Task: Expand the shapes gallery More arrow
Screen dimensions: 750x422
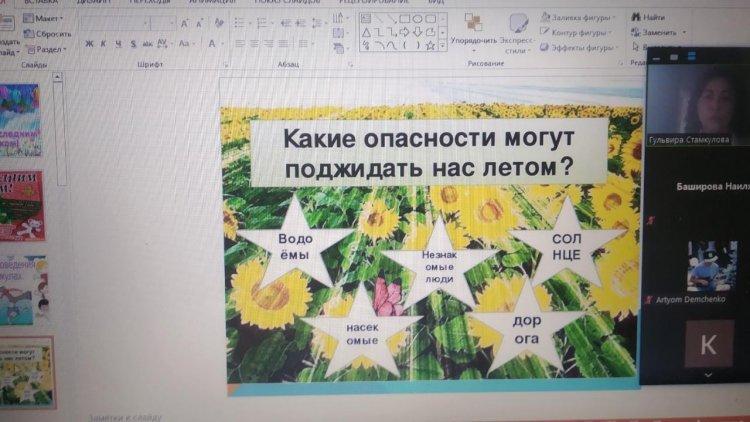Action: click(443, 46)
